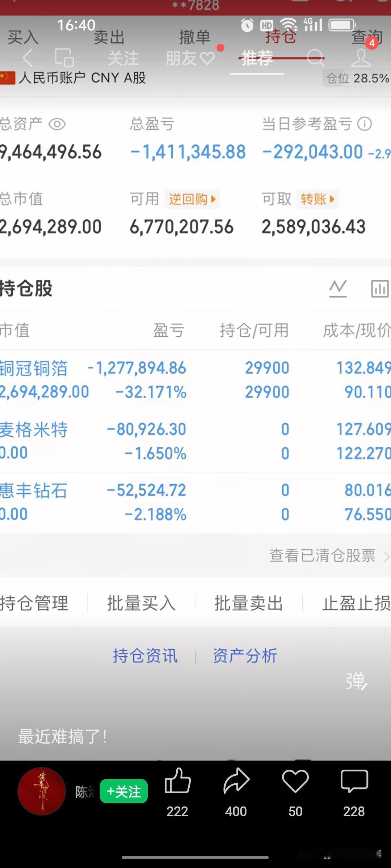Switch to 卖出 tab
The height and width of the screenshot is (868, 391).
click(109, 37)
